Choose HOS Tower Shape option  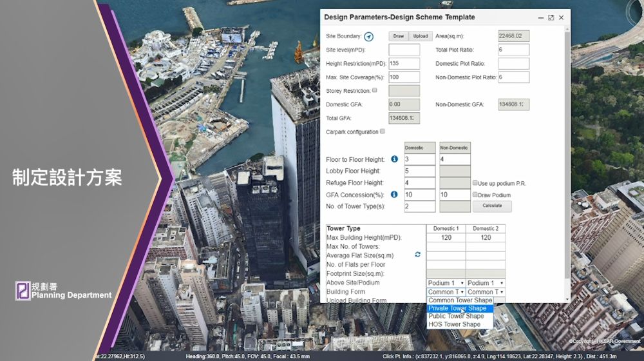point(454,324)
